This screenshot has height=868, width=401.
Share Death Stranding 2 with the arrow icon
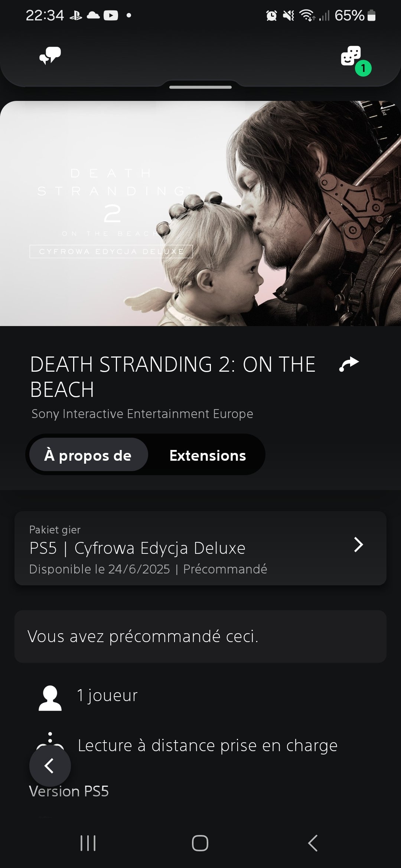click(x=349, y=364)
